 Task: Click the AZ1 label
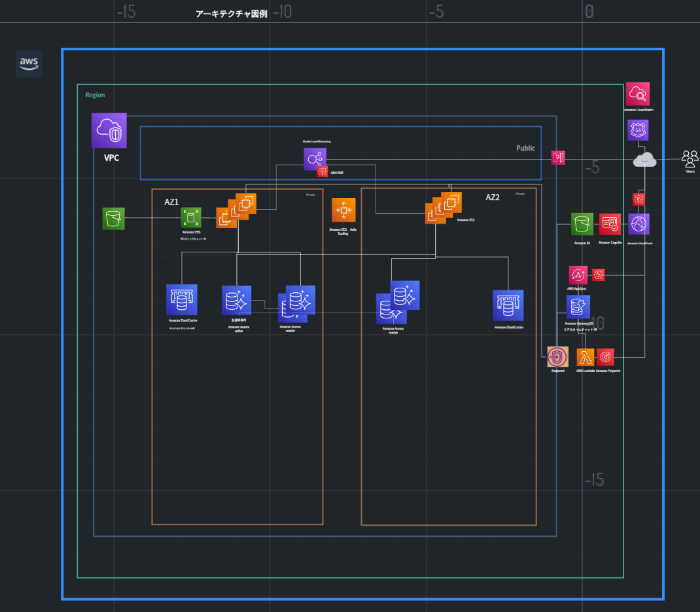(x=171, y=202)
